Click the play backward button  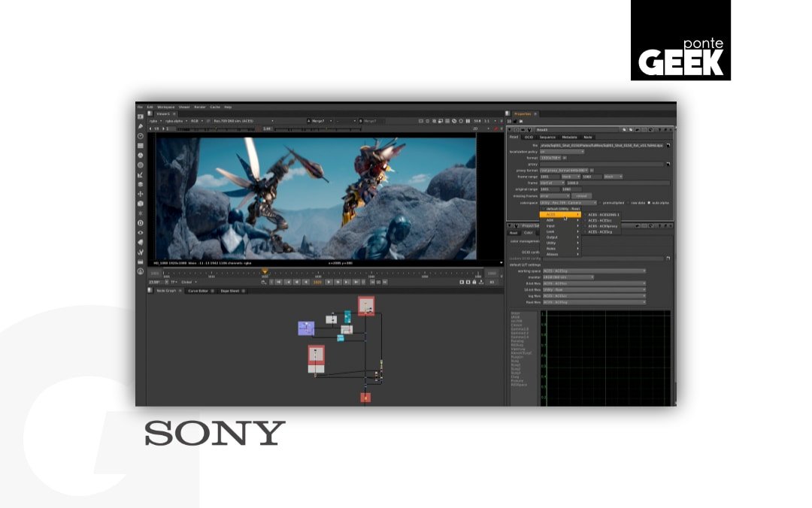(306, 283)
